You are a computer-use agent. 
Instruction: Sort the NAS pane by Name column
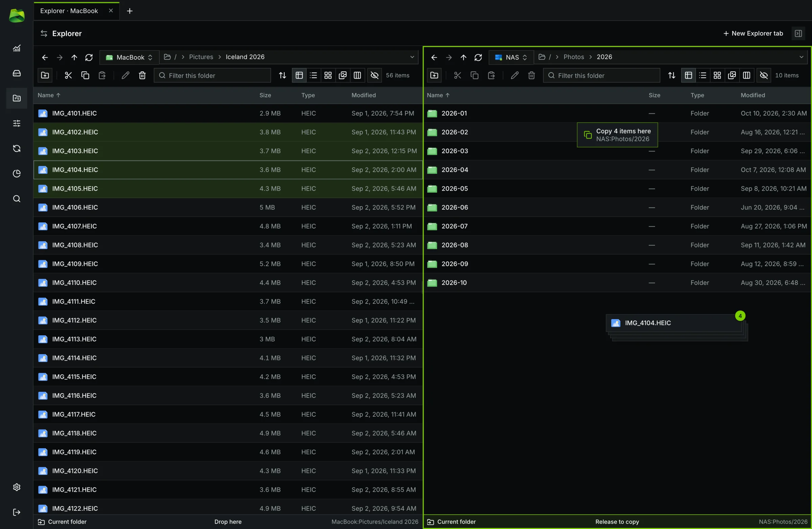coord(438,95)
